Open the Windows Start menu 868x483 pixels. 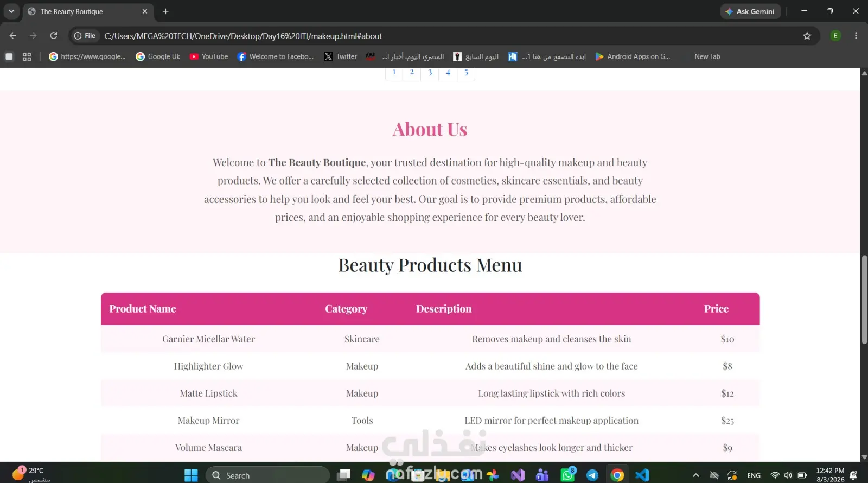pyautogui.click(x=191, y=475)
